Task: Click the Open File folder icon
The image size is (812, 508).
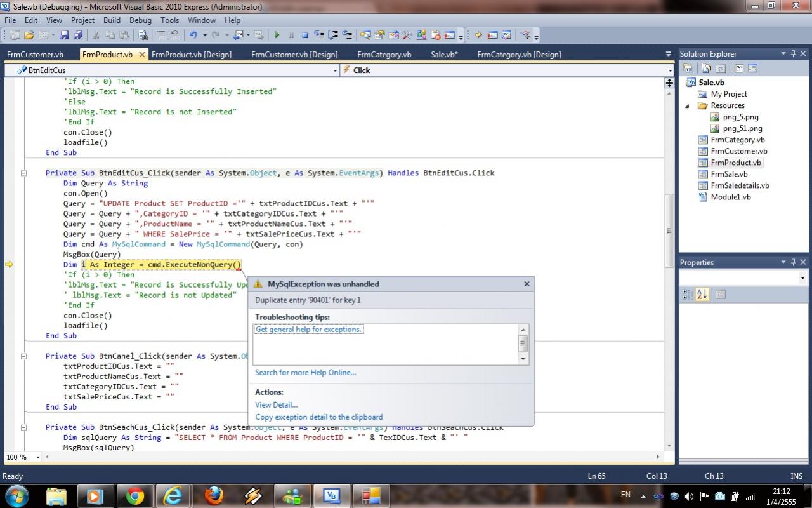Action: 29,35
